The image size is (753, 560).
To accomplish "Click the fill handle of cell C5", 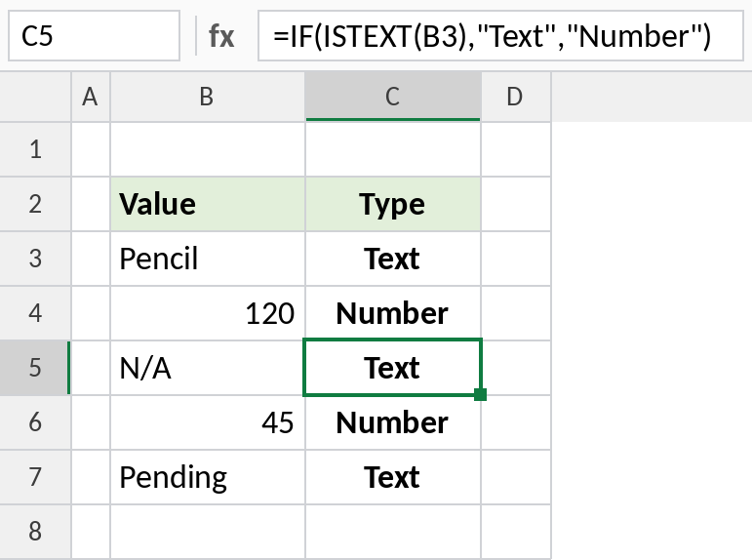I will point(480,394).
